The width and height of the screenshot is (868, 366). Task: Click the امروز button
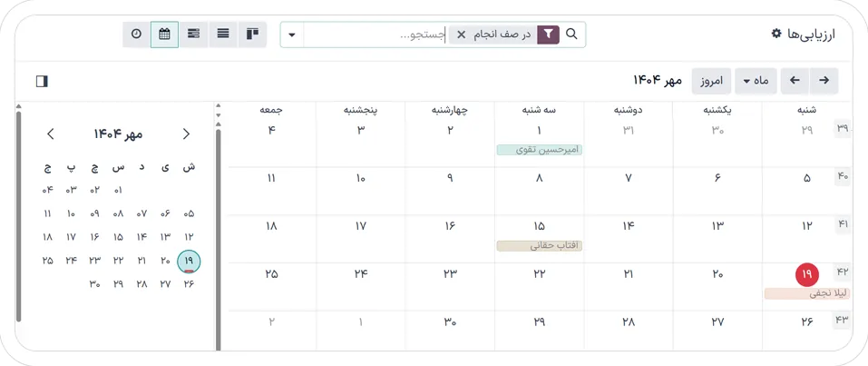point(710,81)
